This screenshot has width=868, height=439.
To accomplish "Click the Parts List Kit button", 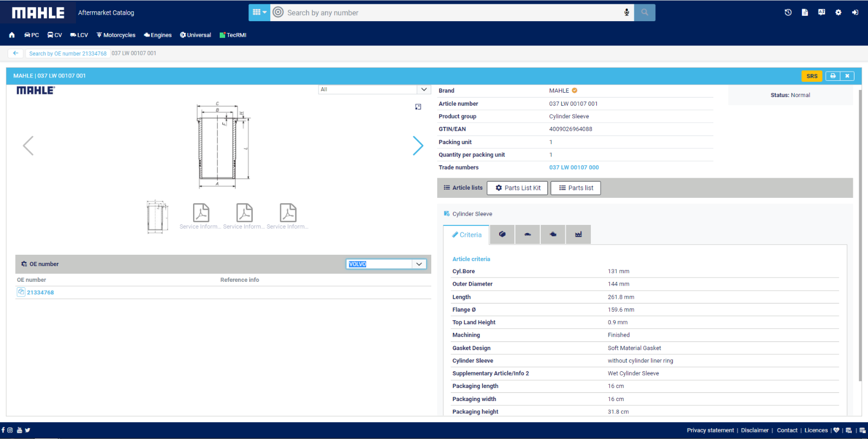I will (517, 188).
